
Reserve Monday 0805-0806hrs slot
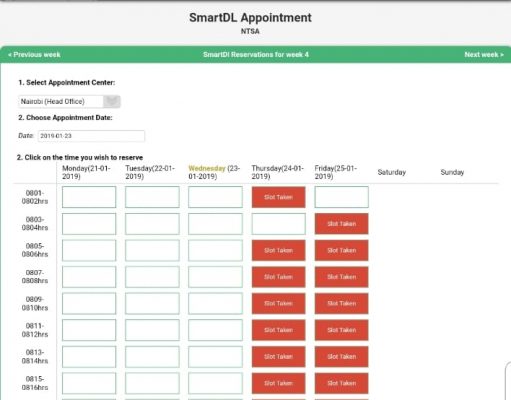tap(89, 250)
